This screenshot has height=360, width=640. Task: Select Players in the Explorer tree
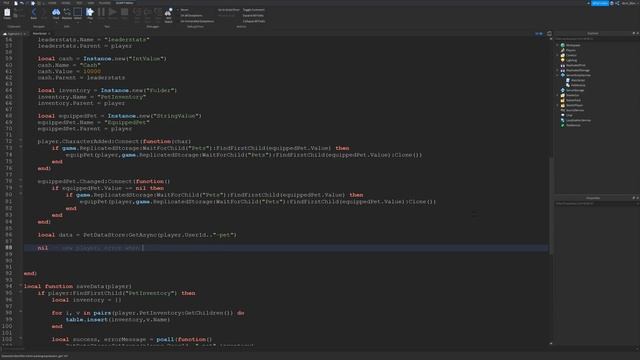[x=571, y=50]
